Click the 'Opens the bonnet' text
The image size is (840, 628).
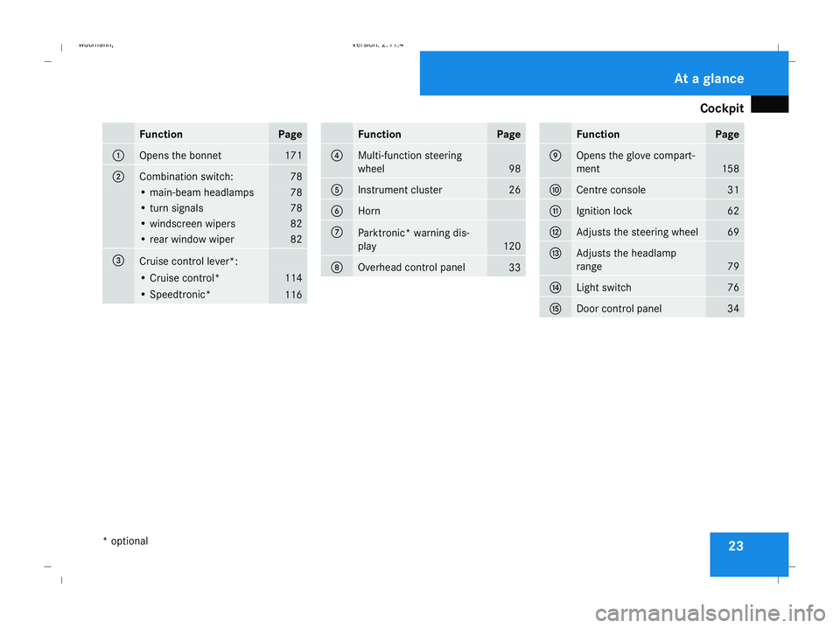click(x=180, y=156)
